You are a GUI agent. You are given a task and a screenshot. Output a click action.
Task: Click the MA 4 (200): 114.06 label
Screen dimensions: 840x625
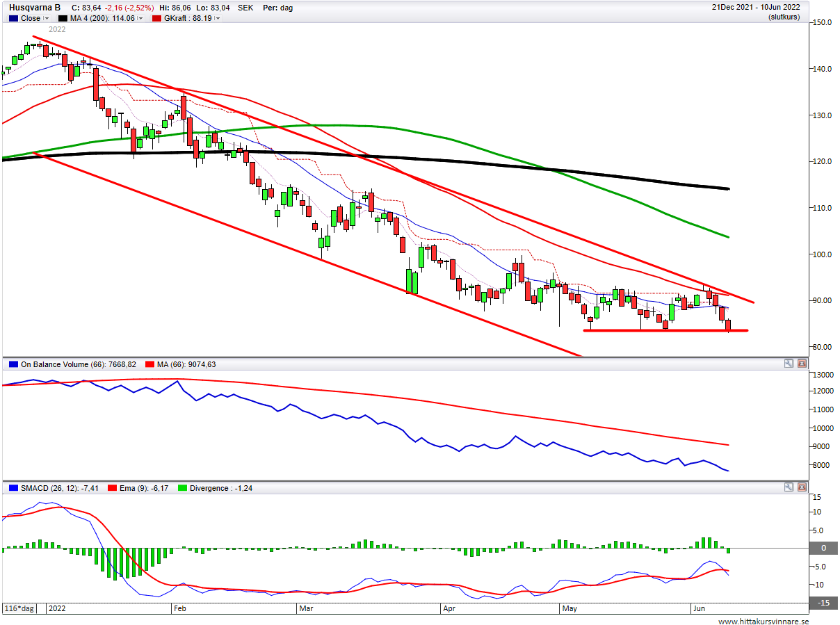tap(102, 19)
